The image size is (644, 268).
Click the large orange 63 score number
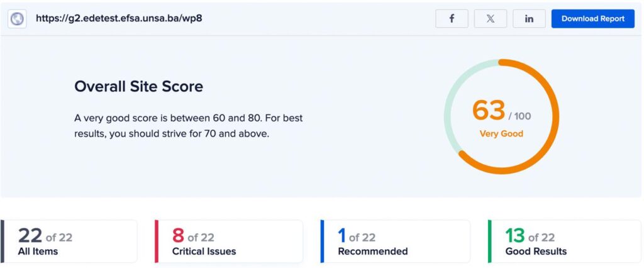tap(488, 110)
